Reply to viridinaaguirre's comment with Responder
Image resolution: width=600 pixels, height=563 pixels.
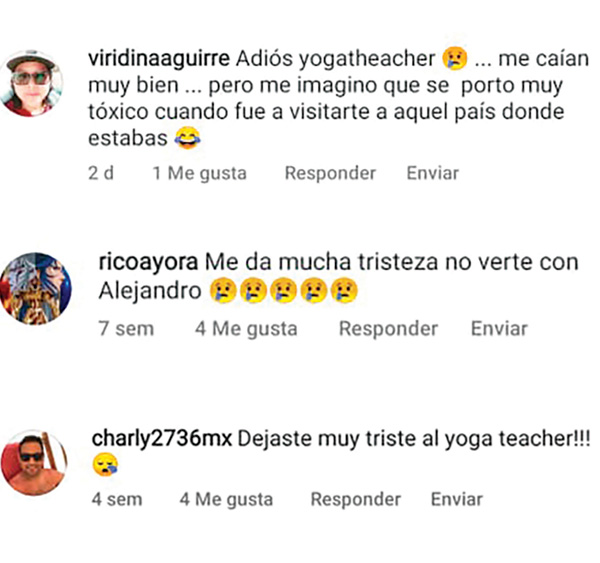330,173
